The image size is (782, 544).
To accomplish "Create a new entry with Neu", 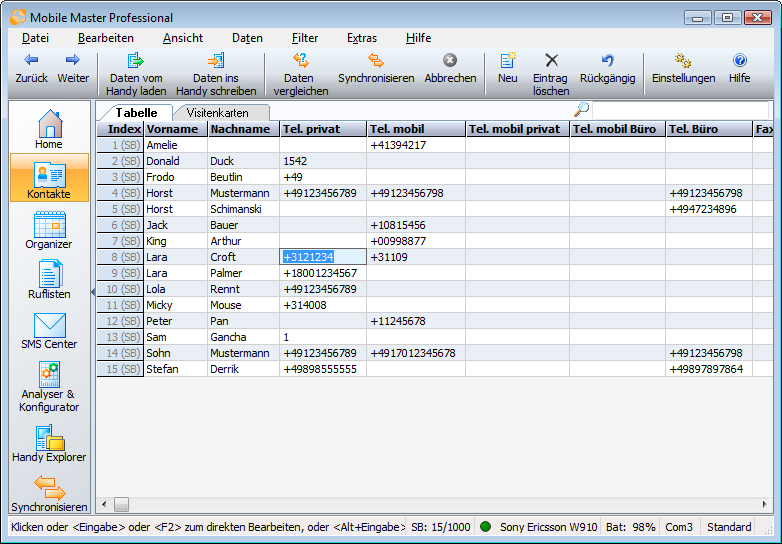I will click(508, 61).
